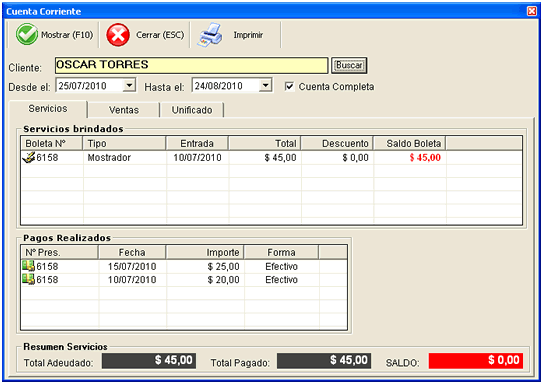The width and height of the screenshot is (542, 383).
Task: Click money icon of 10/07/2010 payment
Action: click(28, 279)
